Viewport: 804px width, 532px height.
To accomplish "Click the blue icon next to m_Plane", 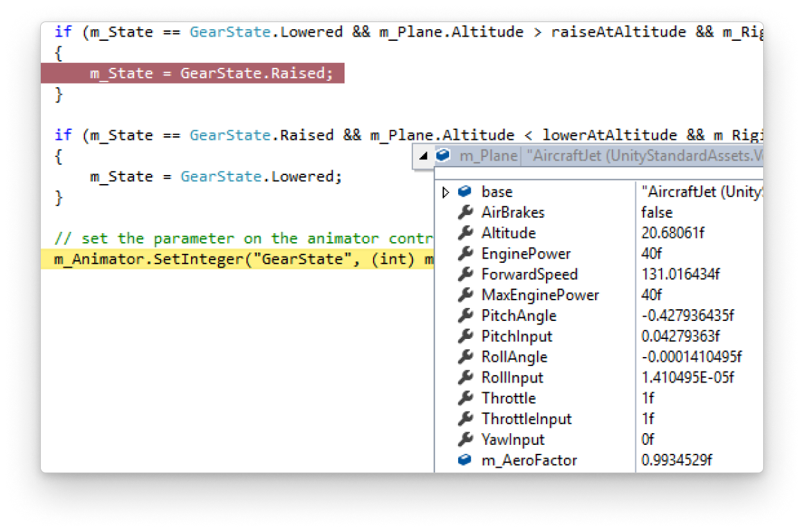I will click(x=443, y=156).
